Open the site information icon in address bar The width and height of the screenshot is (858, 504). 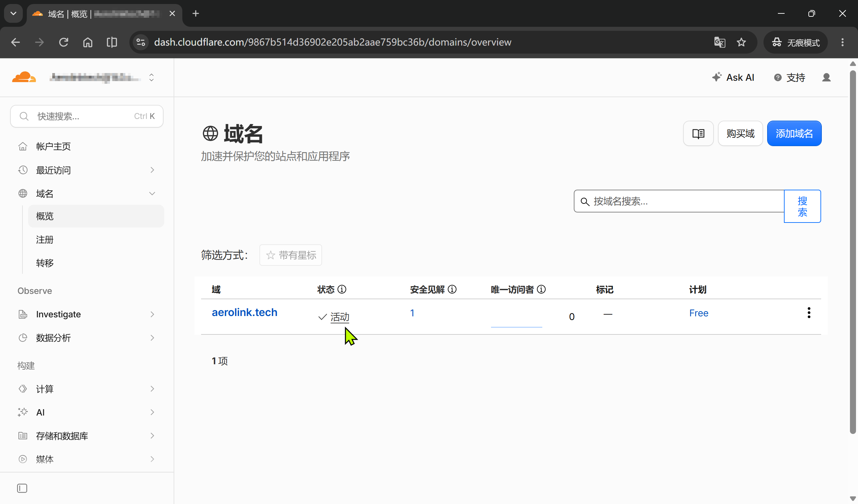point(141,42)
